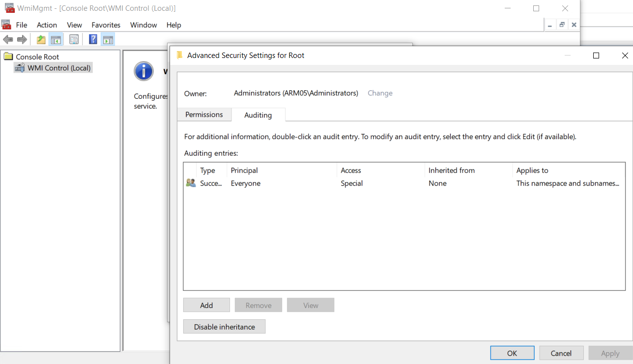633x364 pixels.
Task: Click the Forward arrow in the MMC toolbar
Action: pos(22,40)
